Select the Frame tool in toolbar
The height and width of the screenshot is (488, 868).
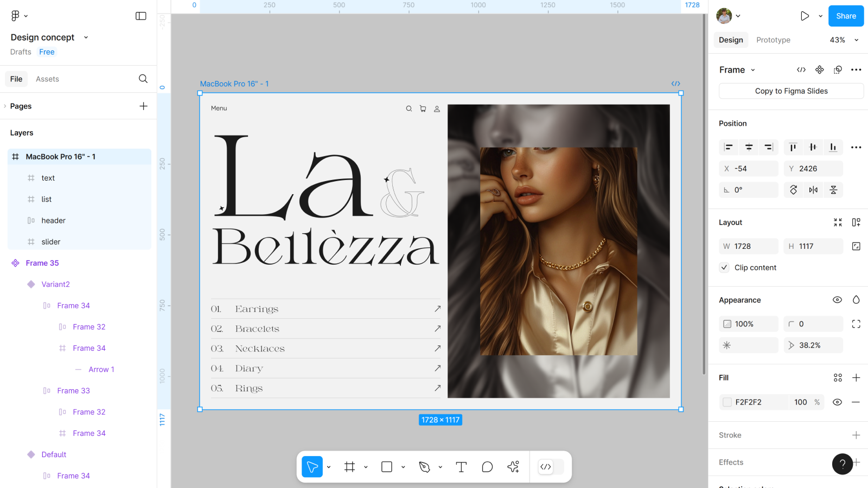[x=350, y=467]
